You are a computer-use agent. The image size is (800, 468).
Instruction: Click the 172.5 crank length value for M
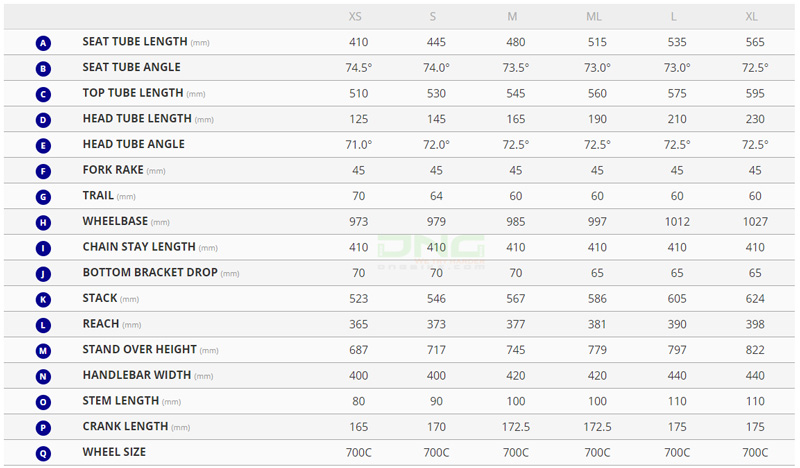516,427
